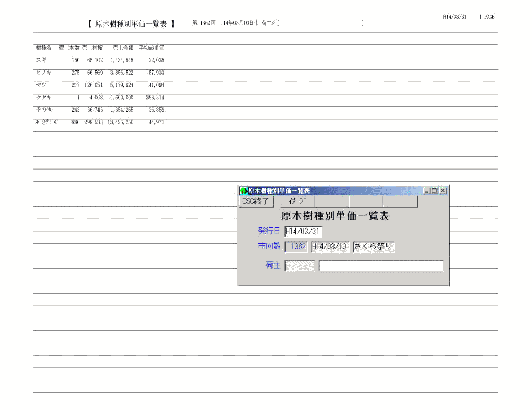Click the 売上金額 column header
Screen dimensions: 532x410
(x=123, y=47)
